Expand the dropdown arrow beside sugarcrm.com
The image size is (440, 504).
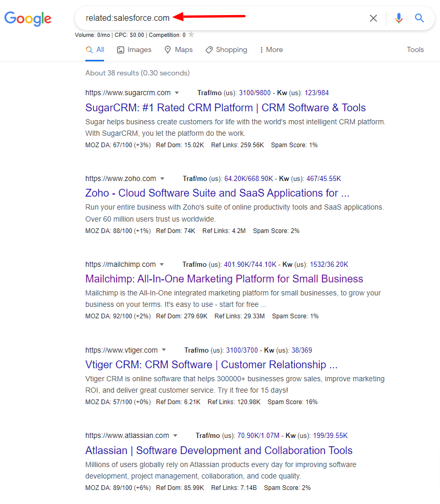(x=177, y=93)
